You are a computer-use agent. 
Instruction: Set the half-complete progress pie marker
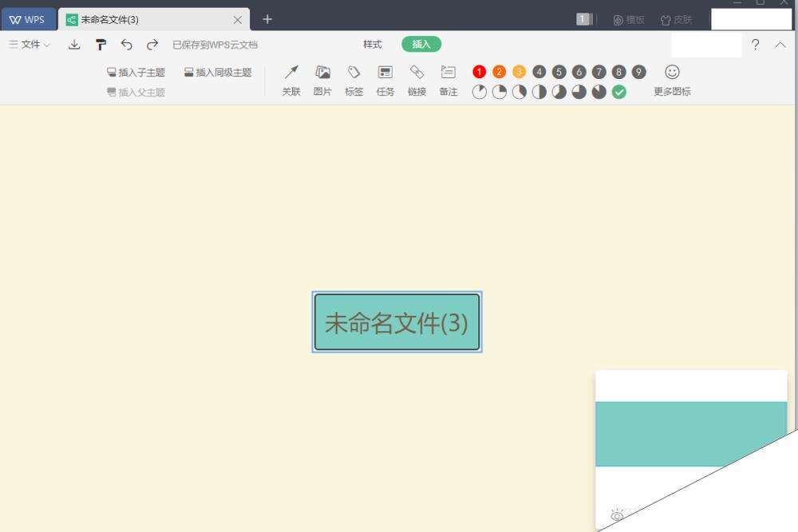pos(539,92)
